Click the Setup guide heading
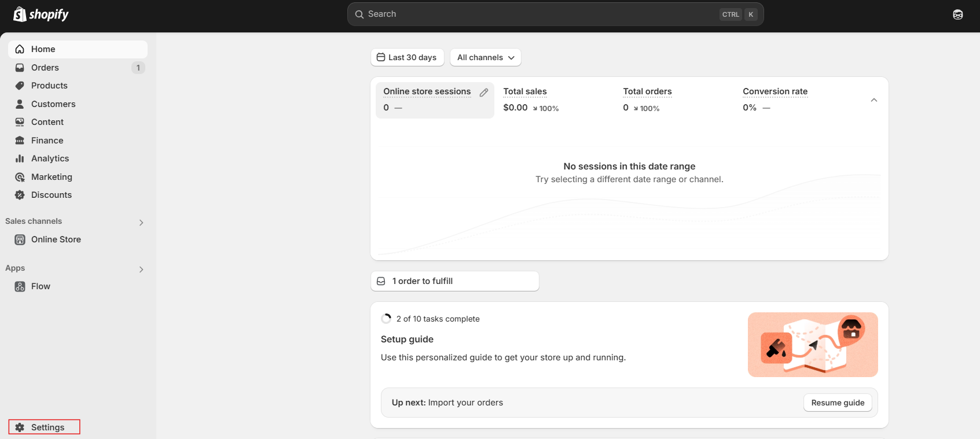 (407, 340)
